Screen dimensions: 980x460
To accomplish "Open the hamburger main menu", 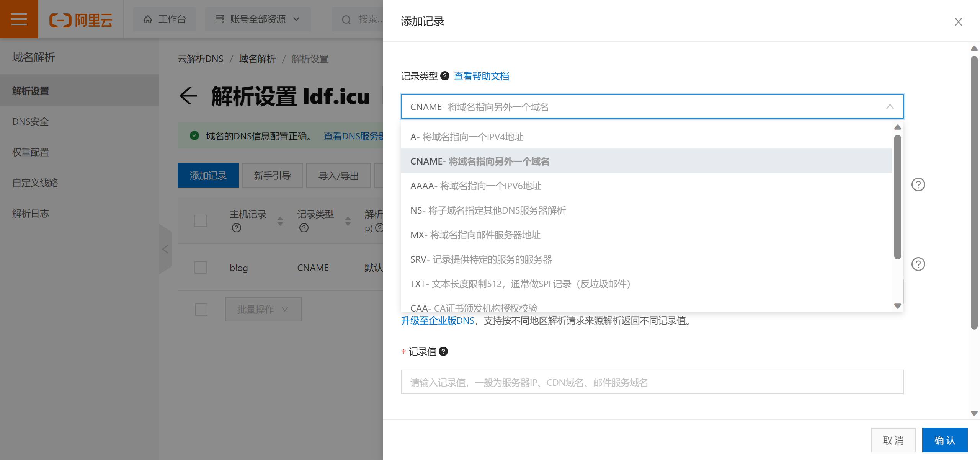I will tap(19, 19).
